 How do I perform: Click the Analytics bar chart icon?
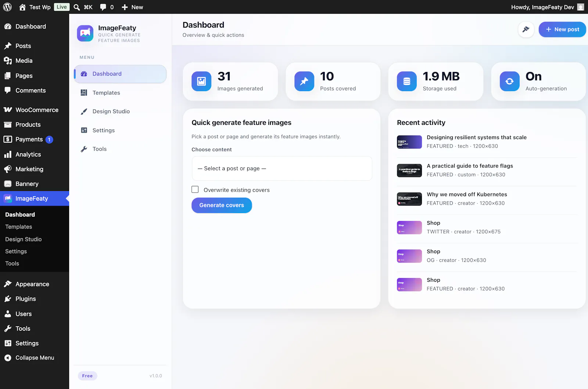(x=8, y=155)
